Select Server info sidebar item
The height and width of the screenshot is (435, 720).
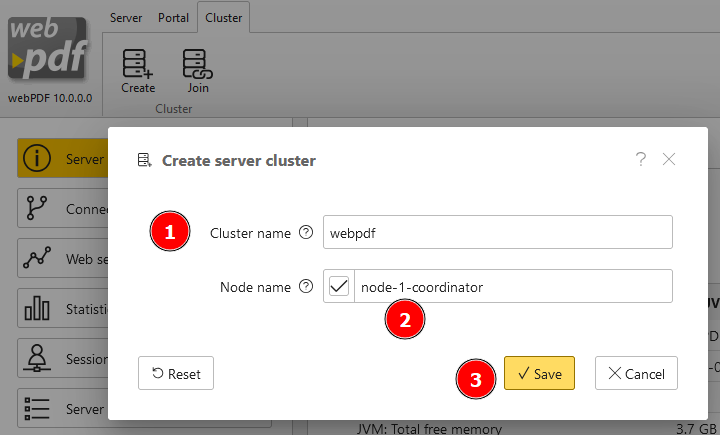63,158
